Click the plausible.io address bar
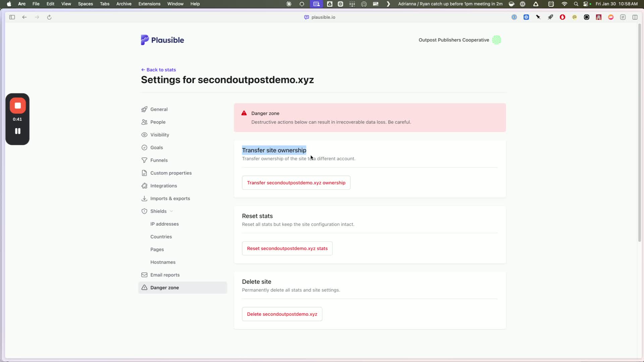 tap(320, 17)
